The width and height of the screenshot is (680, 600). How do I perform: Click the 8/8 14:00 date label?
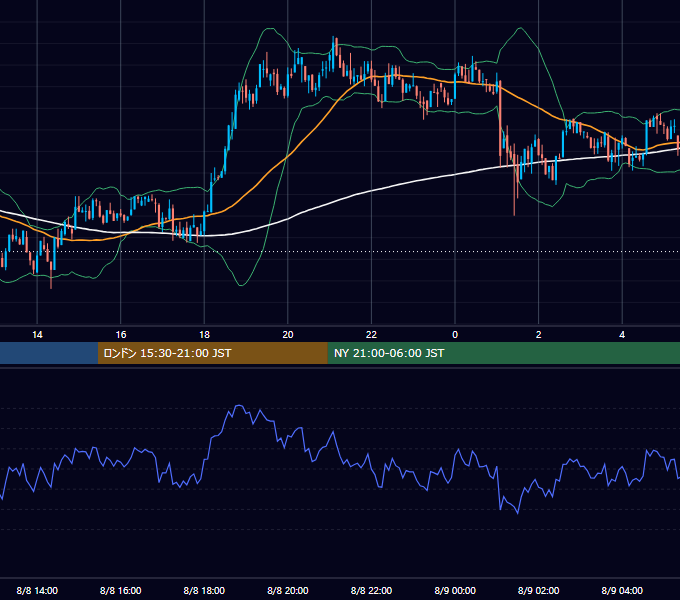37,590
